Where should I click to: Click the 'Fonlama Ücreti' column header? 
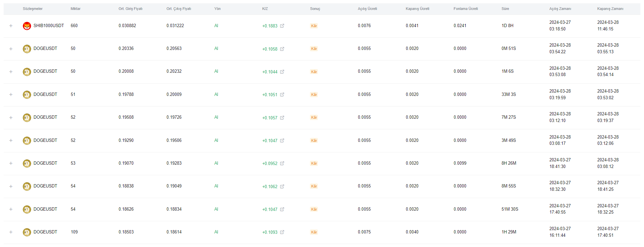(465, 9)
